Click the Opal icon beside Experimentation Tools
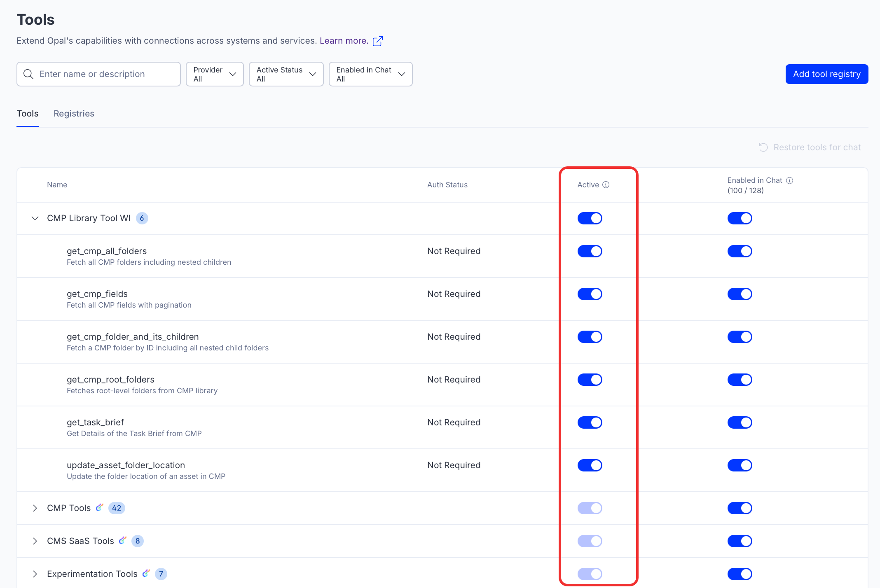Image resolution: width=880 pixels, height=588 pixels. pos(146,574)
